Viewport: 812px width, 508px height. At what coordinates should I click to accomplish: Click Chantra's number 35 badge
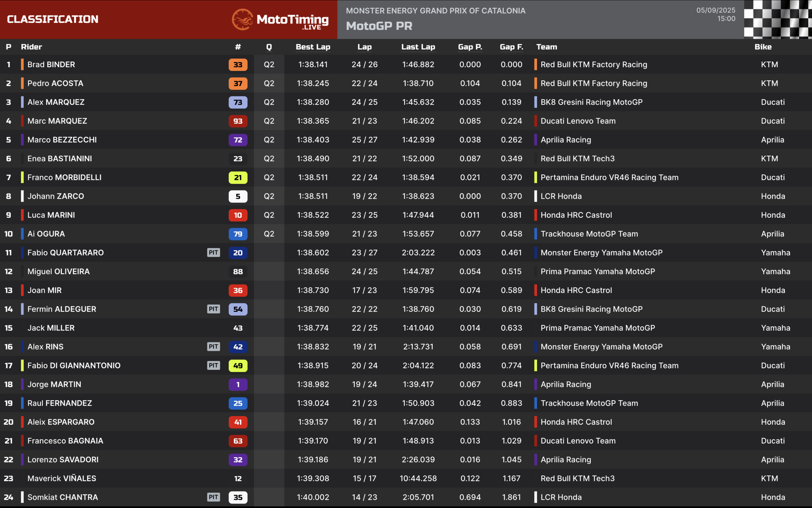[238, 497]
